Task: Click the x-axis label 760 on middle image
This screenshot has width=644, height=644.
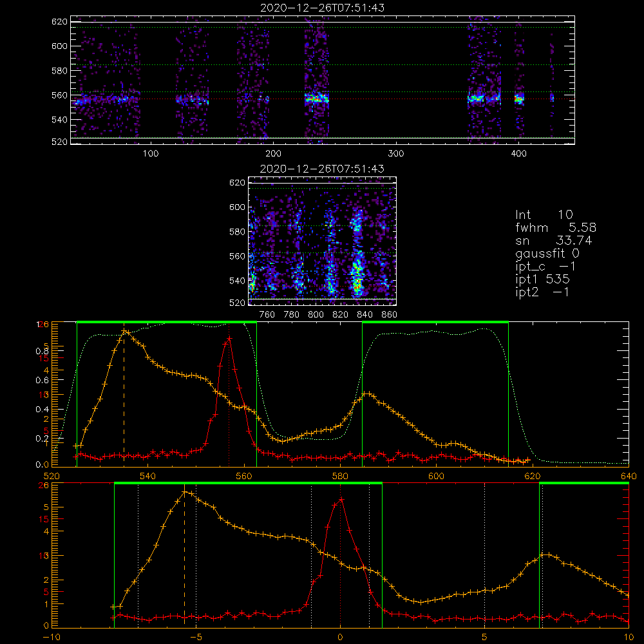Action: tap(267, 315)
